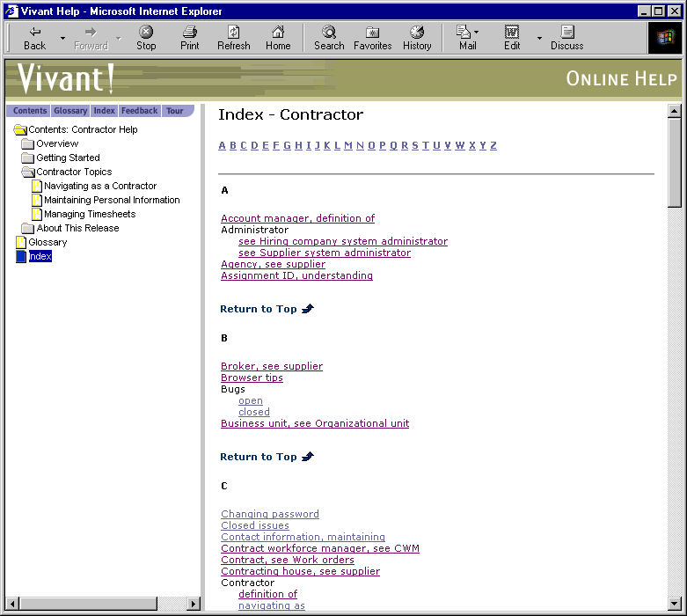
Task: Open the Favorites toolbar icon
Action: point(372,38)
